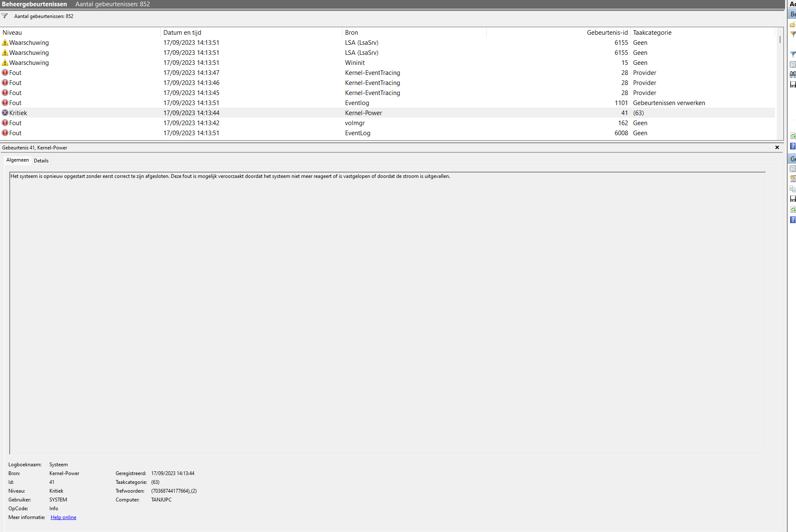Open the Help online link

pyautogui.click(x=63, y=517)
